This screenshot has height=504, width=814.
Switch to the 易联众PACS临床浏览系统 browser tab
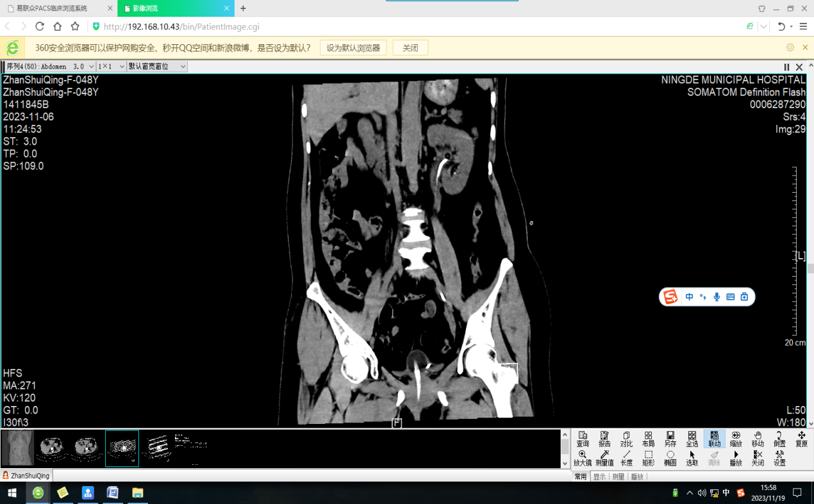pyautogui.click(x=58, y=8)
